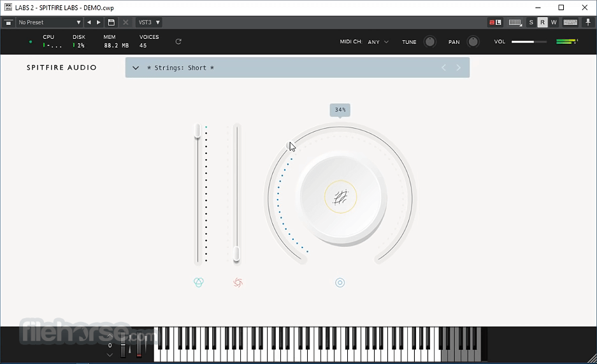597x364 pixels.
Task: Toggle the W automation write button
Action: [x=554, y=22]
